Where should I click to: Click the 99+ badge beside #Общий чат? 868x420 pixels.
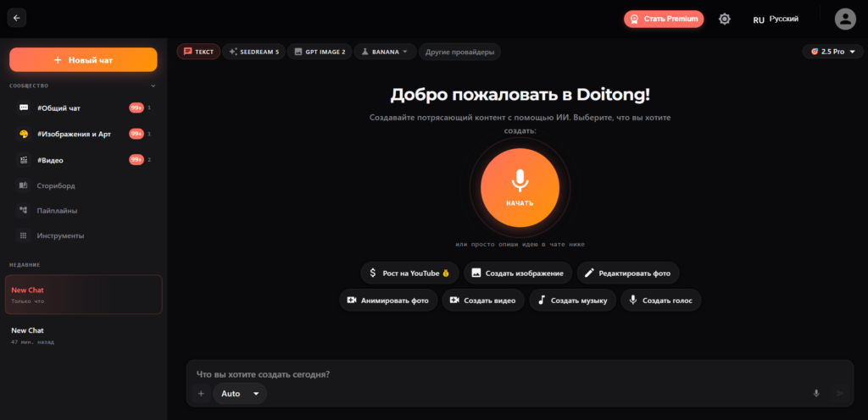click(x=136, y=108)
